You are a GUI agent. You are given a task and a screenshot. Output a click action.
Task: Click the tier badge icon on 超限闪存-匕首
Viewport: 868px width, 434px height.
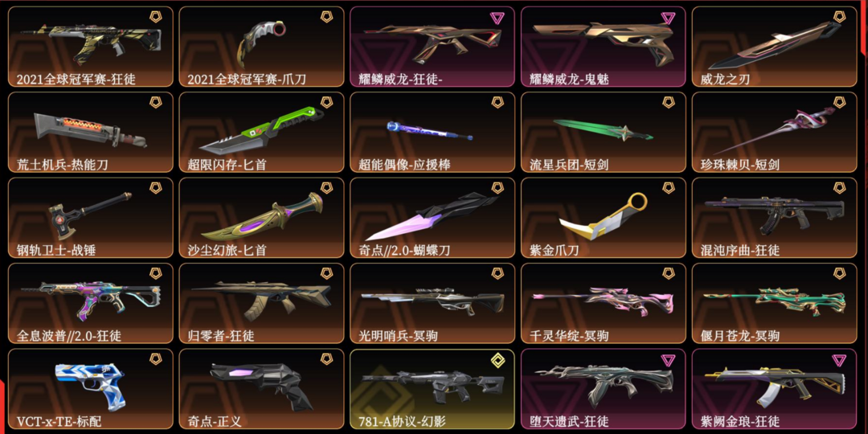(326, 102)
